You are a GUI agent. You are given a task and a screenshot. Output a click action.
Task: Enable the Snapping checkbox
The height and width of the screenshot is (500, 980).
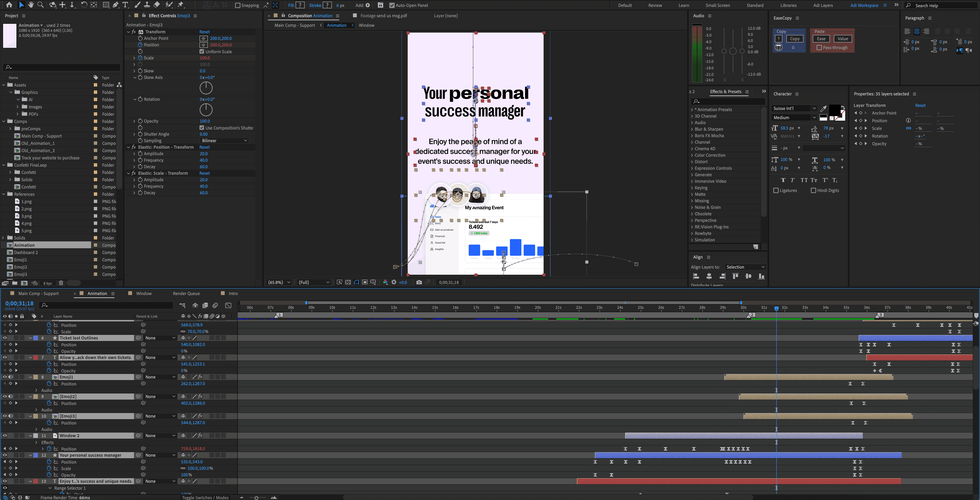(x=238, y=5)
